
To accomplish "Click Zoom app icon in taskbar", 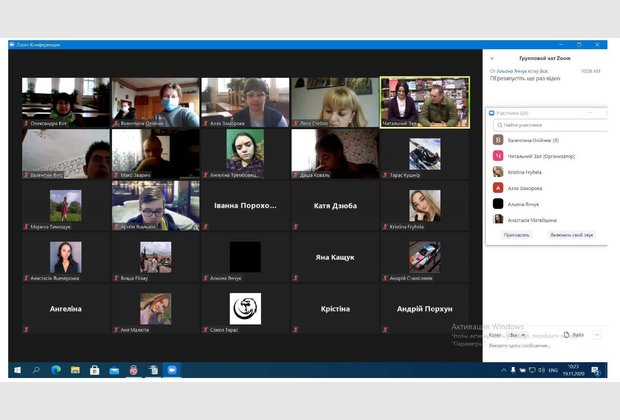I will pyautogui.click(x=172, y=370).
